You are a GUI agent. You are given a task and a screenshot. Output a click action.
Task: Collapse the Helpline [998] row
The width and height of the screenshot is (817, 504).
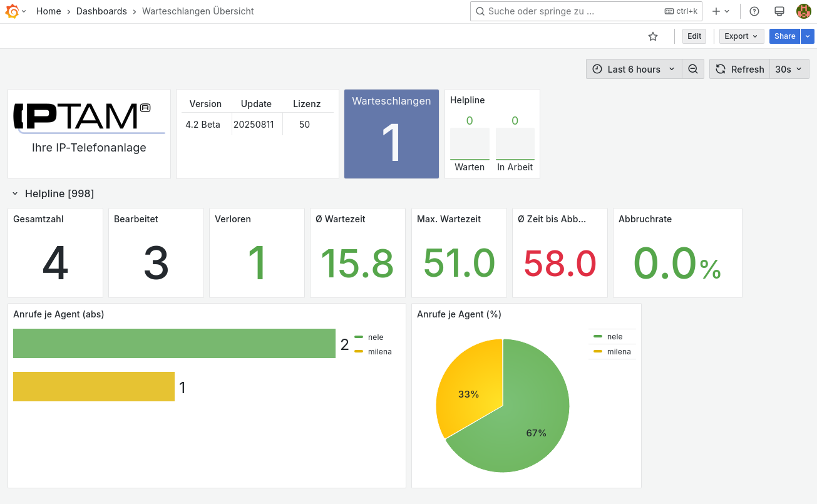[x=15, y=194]
